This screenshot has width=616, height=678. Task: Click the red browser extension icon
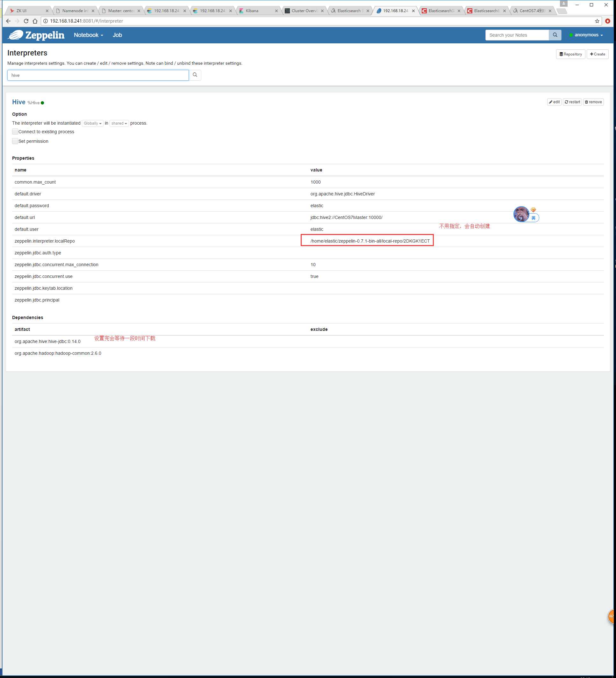tap(608, 21)
